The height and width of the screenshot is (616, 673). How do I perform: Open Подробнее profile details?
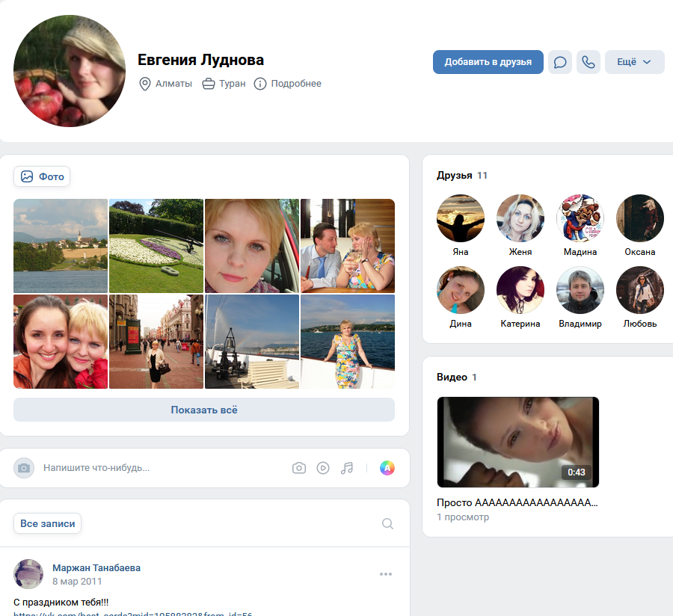[x=296, y=84]
